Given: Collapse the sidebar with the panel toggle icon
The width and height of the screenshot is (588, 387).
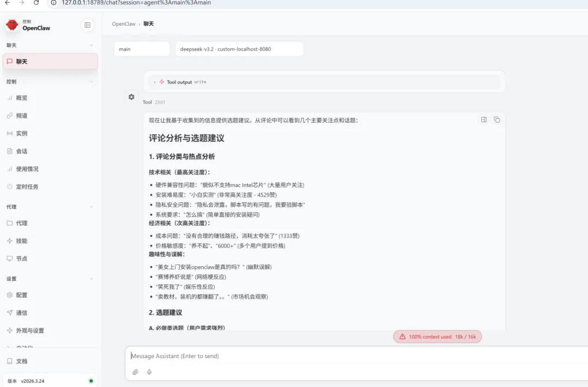Looking at the screenshot, I should (x=87, y=25).
